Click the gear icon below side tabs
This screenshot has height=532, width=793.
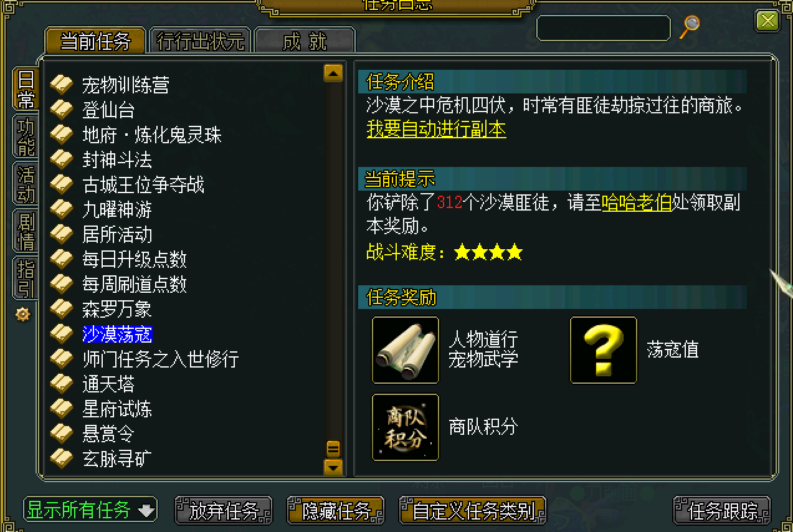pos(23,315)
